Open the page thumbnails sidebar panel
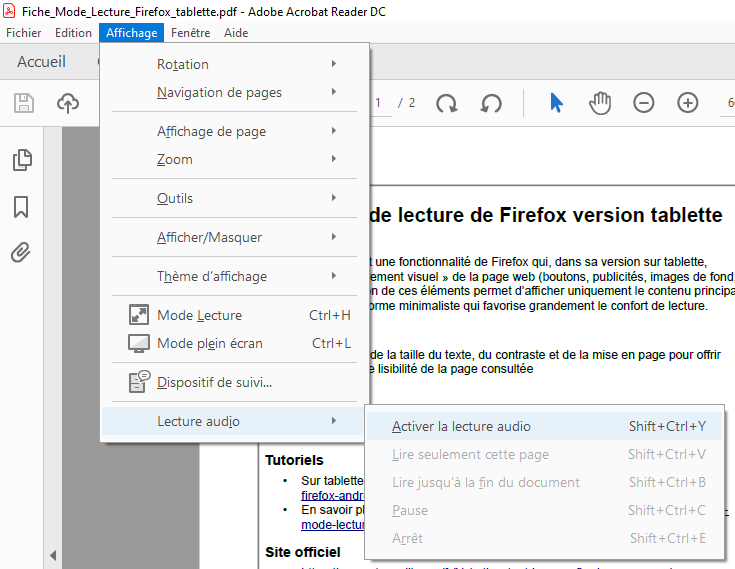This screenshot has width=735, height=569. (x=21, y=160)
